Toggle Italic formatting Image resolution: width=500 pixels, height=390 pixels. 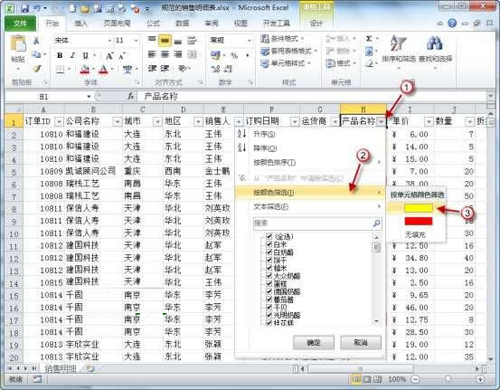coord(72,55)
